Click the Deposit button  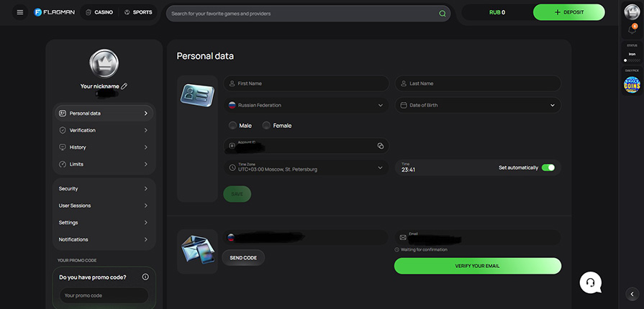pyautogui.click(x=568, y=12)
